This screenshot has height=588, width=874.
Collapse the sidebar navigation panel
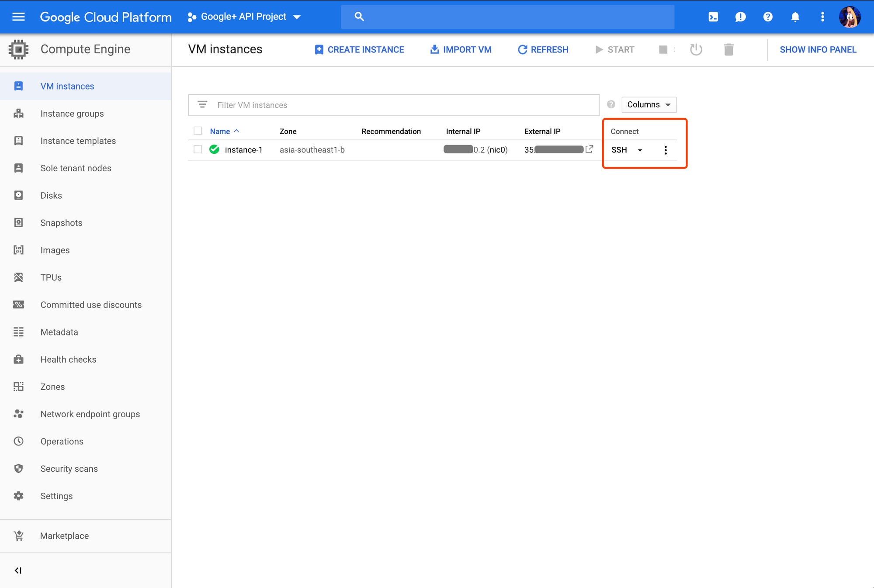[18, 571]
